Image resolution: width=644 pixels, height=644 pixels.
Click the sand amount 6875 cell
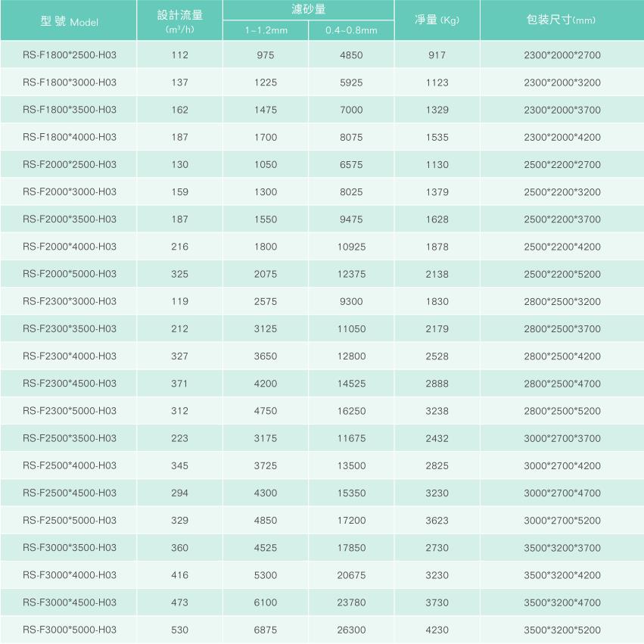click(266, 630)
